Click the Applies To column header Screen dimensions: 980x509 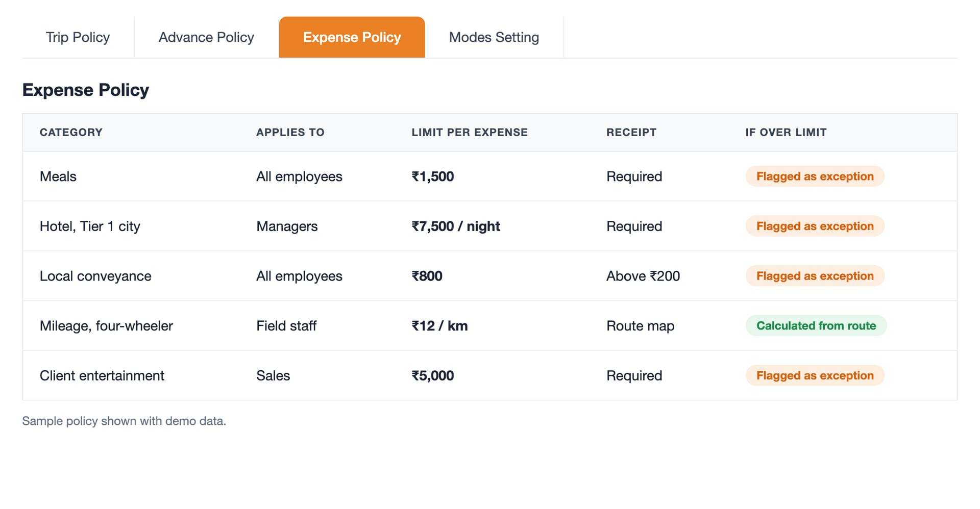(290, 132)
